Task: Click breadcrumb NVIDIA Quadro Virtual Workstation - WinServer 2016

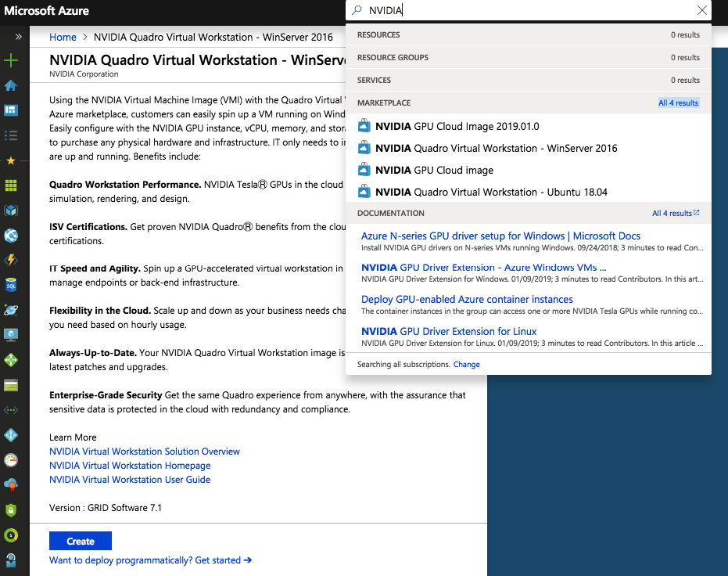Action: (213, 37)
